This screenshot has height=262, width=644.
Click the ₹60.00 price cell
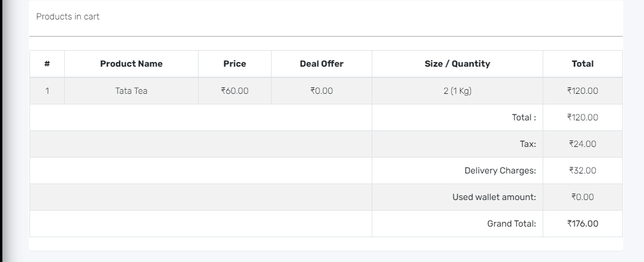pos(235,91)
